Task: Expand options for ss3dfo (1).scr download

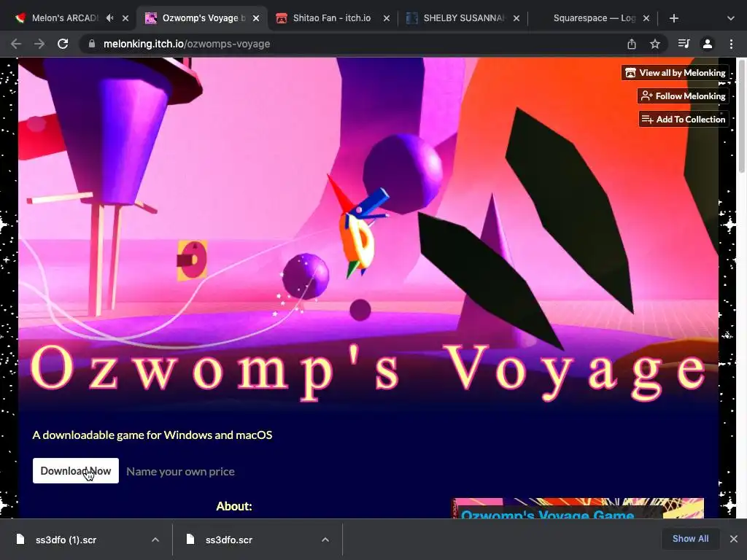Action: 155,540
